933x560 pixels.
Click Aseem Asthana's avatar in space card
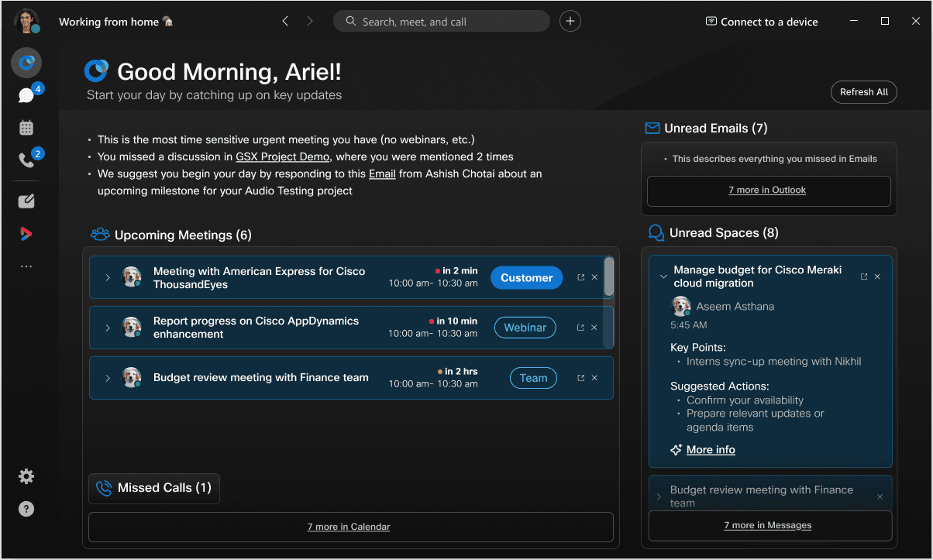(x=680, y=307)
